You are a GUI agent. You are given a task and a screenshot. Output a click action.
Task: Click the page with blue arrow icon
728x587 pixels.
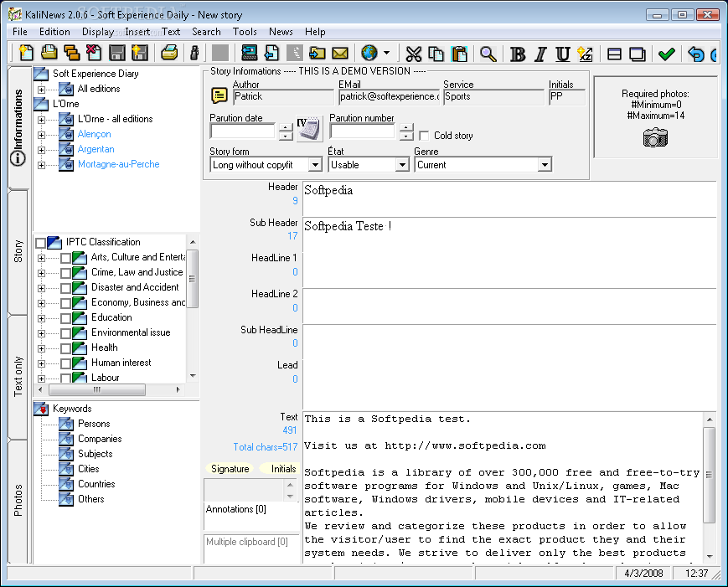pyautogui.click(x=272, y=53)
